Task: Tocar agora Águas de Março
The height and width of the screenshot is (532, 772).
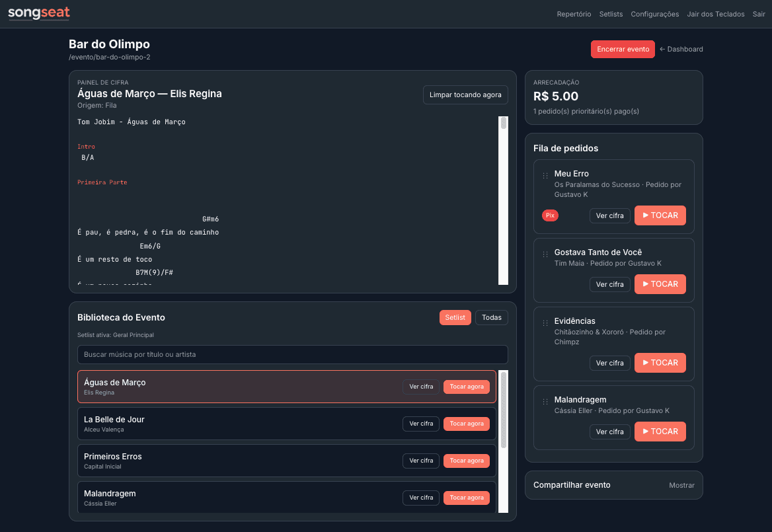Action: pyautogui.click(x=466, y=387)
